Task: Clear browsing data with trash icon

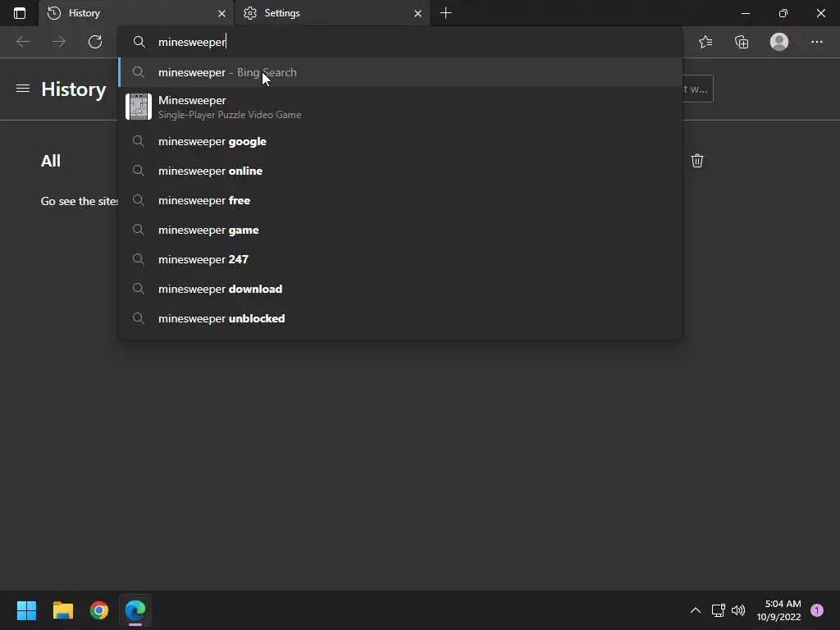Action: tap(697, 161)
